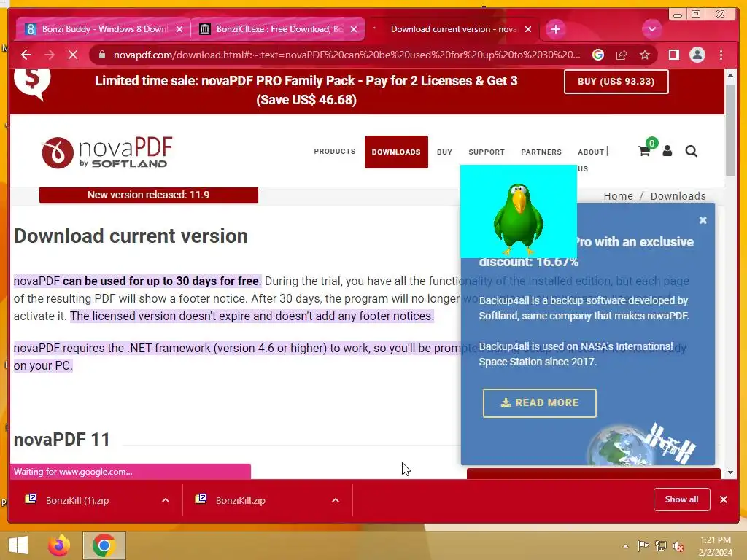Image resolution: width=747 pixels, height=560 pixels.
Task: Show hidden system tray icons
Action: (x=625, y=546)
